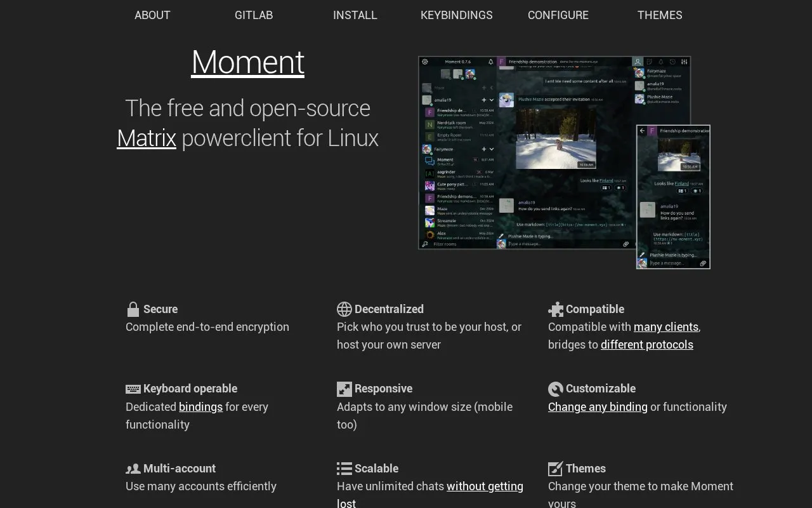Open the ABOUT navigation item
812x508 pixels.
pyautogui.click(x=152, y=15)
